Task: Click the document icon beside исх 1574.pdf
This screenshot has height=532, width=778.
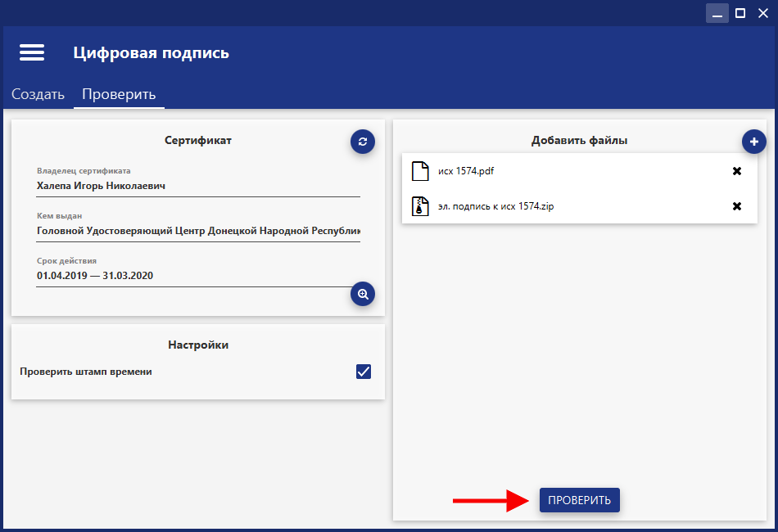Action: [420, 171]
